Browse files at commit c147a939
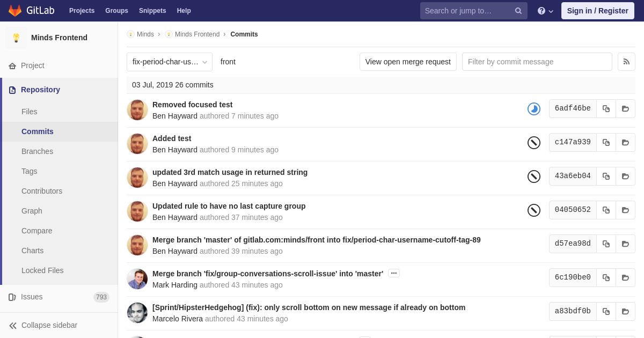644x338 pixels. [x=625, y=142]
